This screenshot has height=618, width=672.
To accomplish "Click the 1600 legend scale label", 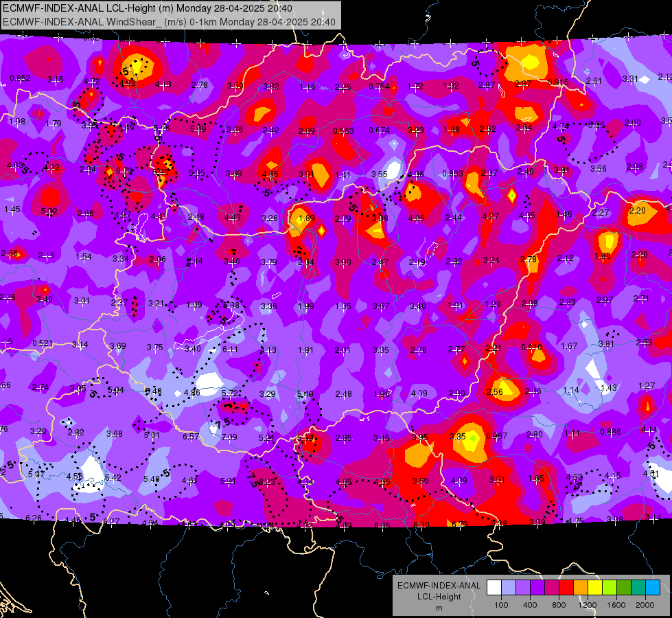I will tap(616, 605).
